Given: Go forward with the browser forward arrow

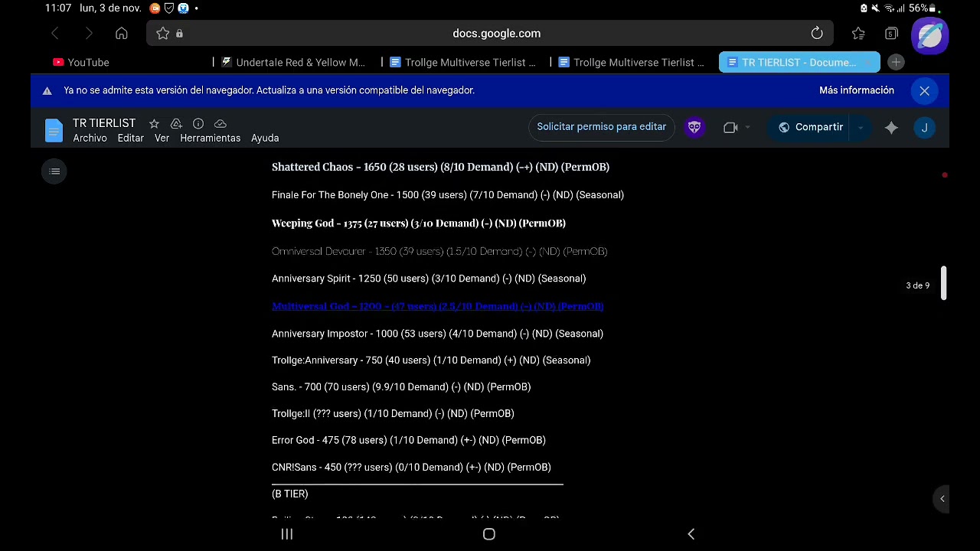Looking at the screenshot, I should click(x=89, y=34).
